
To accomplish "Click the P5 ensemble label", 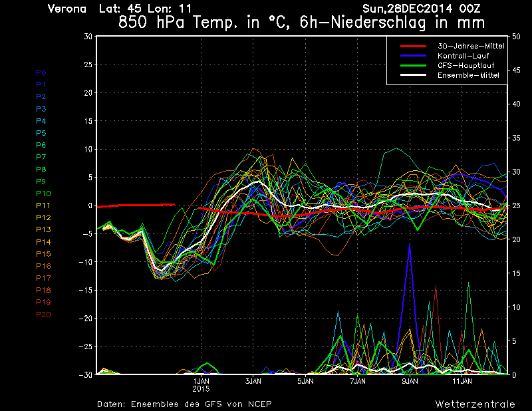I will [41, 133].
